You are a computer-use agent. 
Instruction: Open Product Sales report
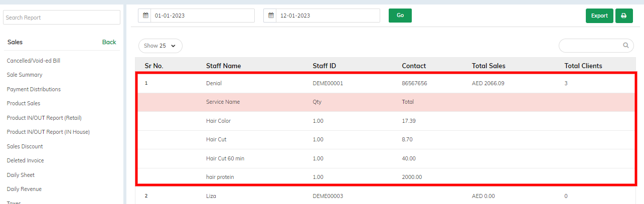24,103
